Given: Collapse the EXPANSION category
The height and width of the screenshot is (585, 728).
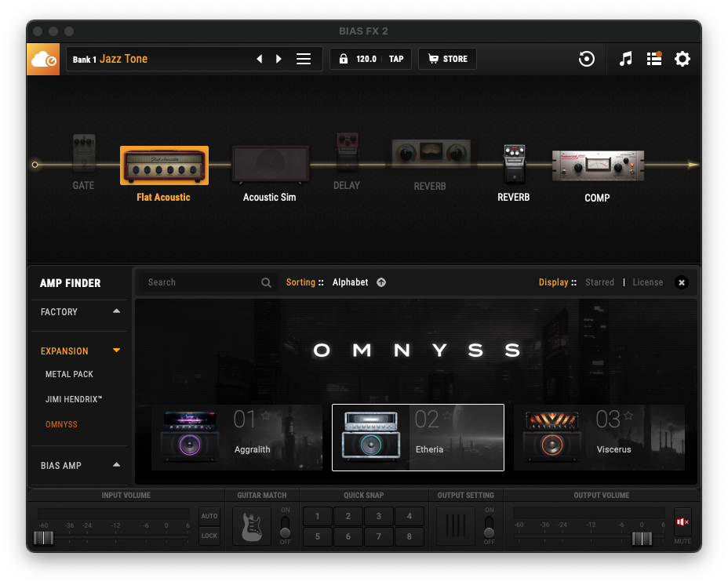Looking at the screenshot, I should click(x=79, y=351).
